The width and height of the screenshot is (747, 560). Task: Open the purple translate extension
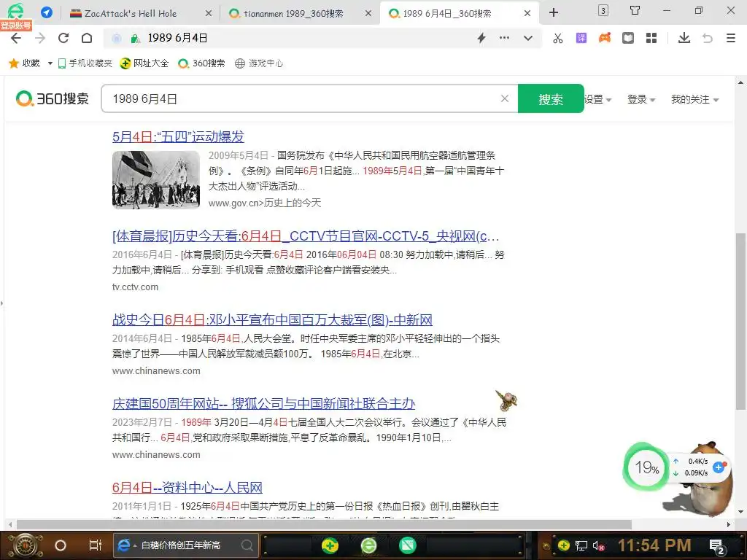coord(581,38)
